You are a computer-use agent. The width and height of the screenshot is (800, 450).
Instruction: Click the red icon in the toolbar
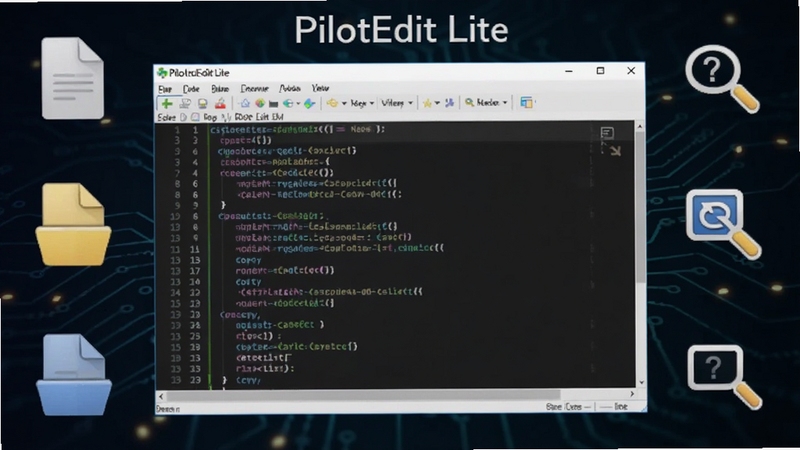[220, 104]
